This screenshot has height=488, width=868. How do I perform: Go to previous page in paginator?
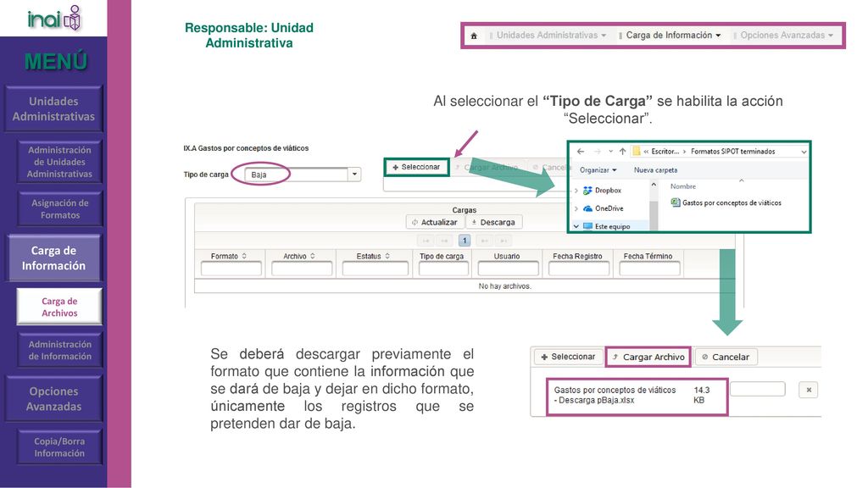[444, 241]
